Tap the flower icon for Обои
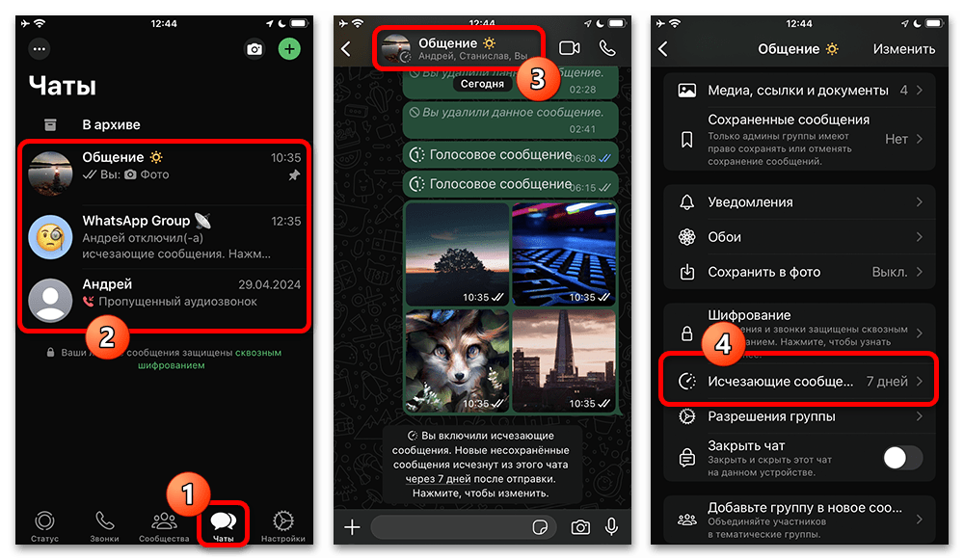 click(x=686, y=237)
